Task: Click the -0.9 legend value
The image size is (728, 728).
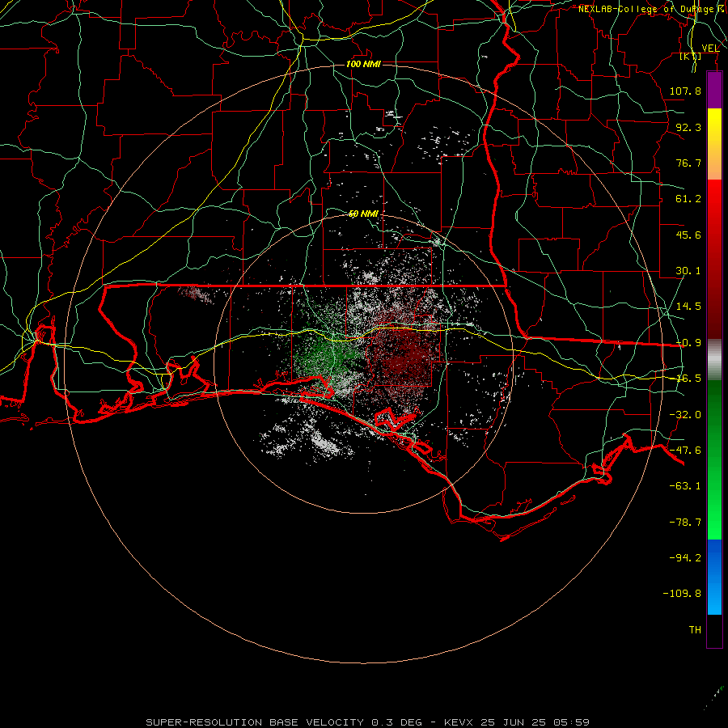Action: pyautogui.click(x=688, y=343)
